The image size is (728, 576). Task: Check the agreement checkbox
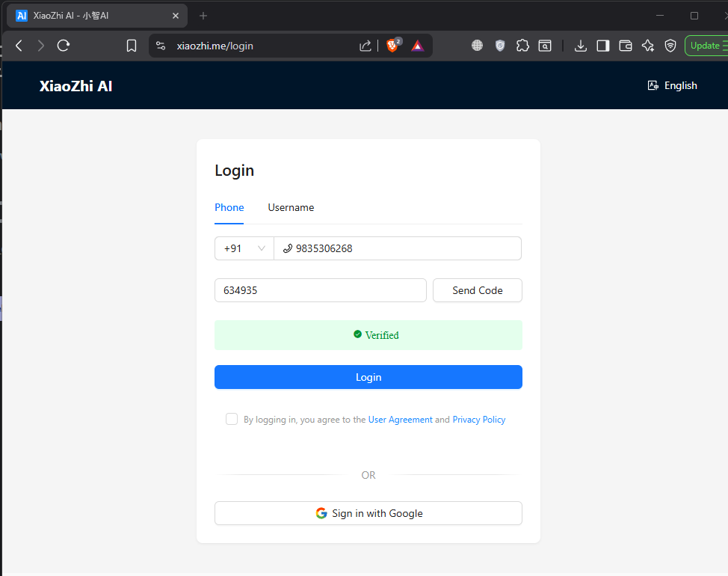pyautogui.click(x=232, y=419)
